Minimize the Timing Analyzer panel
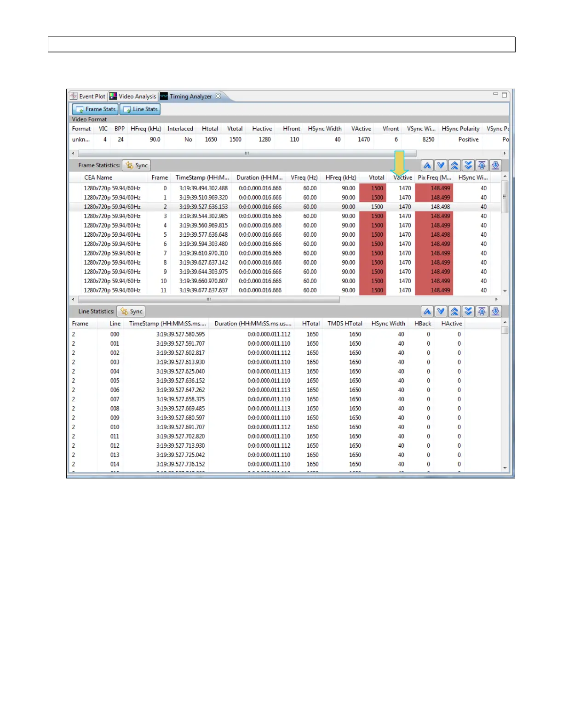Image resolution: width=563 pixels, height=728 pixels. (495, 94)
